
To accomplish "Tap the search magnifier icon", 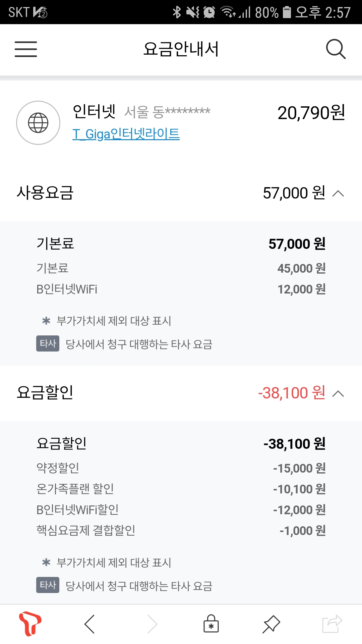I will 336,49.
